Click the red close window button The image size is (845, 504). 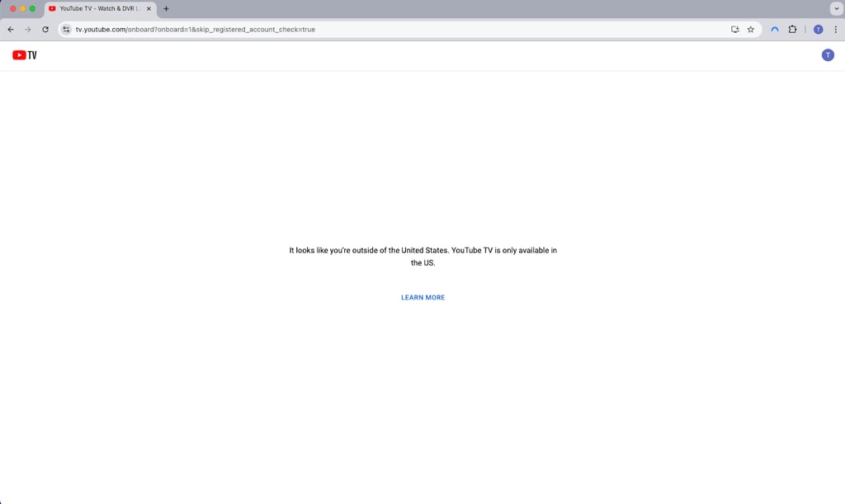pyautogui.click(x=13, y=8)
